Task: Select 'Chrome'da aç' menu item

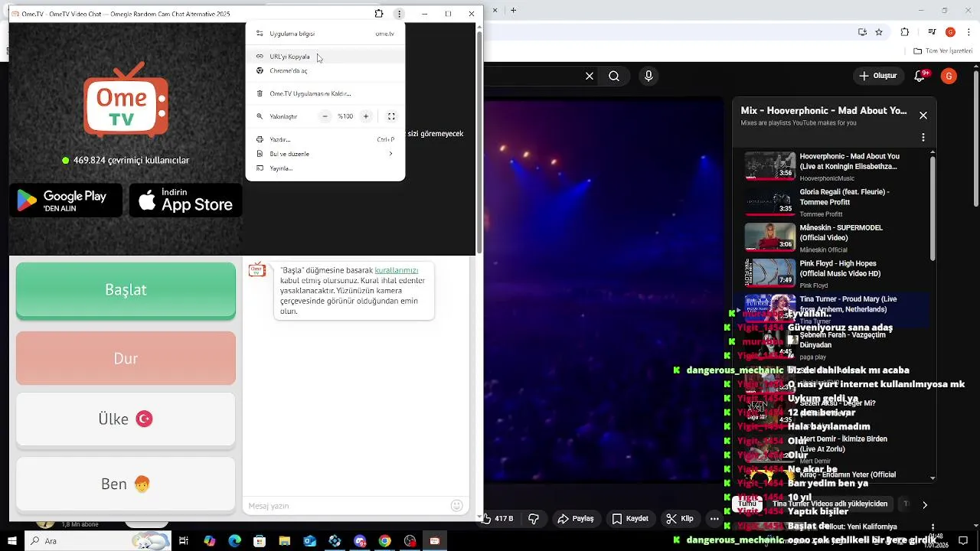Action: [325, 70]
